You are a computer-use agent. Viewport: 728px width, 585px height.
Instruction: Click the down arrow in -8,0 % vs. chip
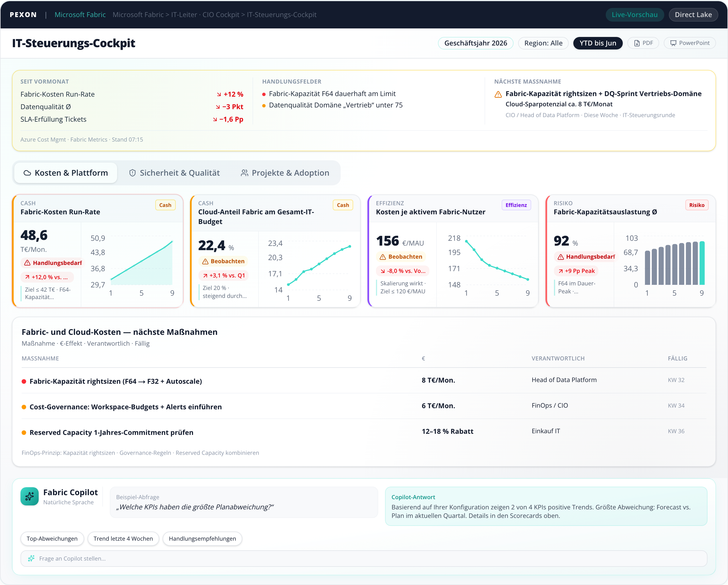pos(382,271)
